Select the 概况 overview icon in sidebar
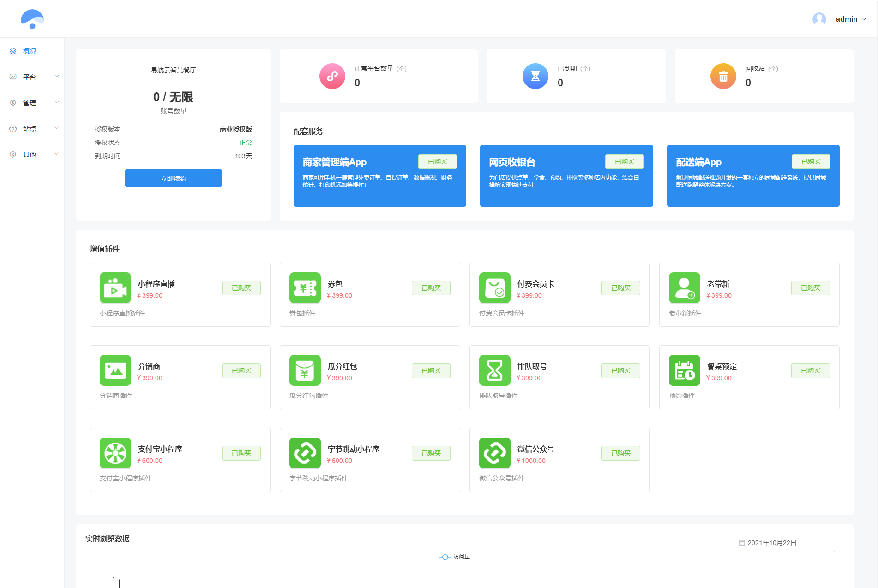 (x=13, y=51)
